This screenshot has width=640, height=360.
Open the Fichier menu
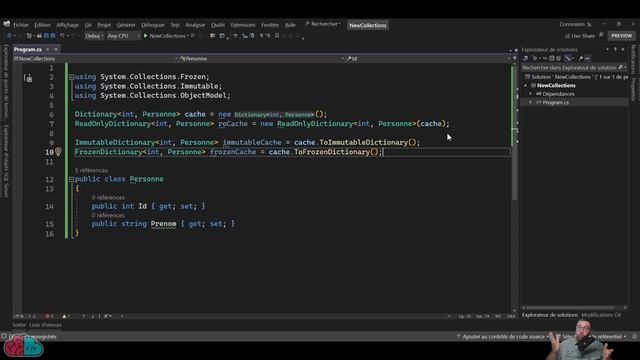click(21, 25)
